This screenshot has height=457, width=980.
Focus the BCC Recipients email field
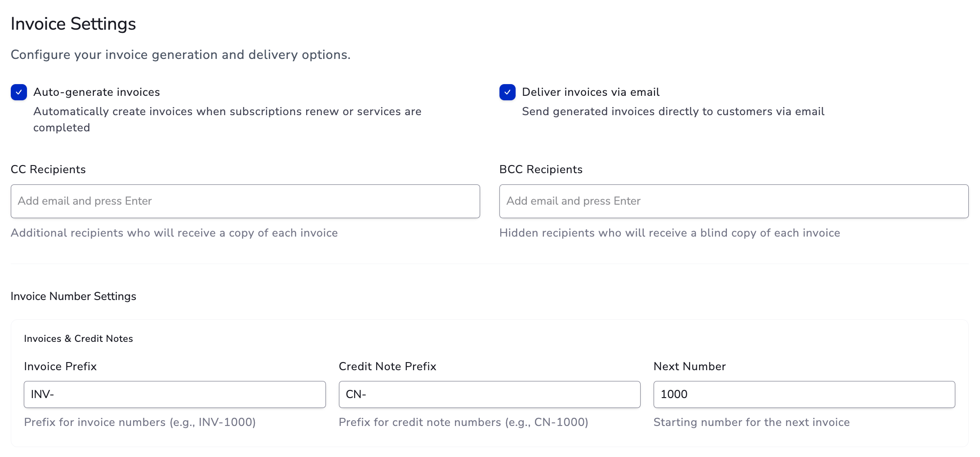pos(733,201)
